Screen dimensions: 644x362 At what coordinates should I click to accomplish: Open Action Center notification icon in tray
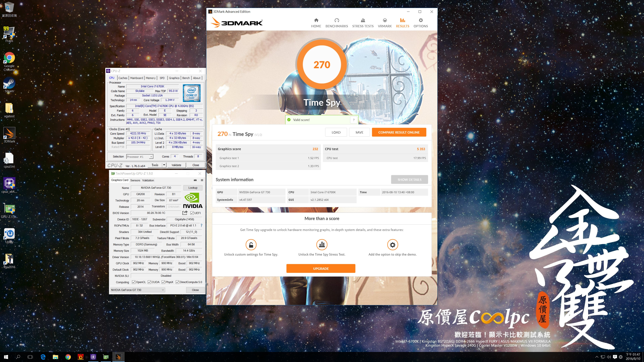(x=615, y=357)
